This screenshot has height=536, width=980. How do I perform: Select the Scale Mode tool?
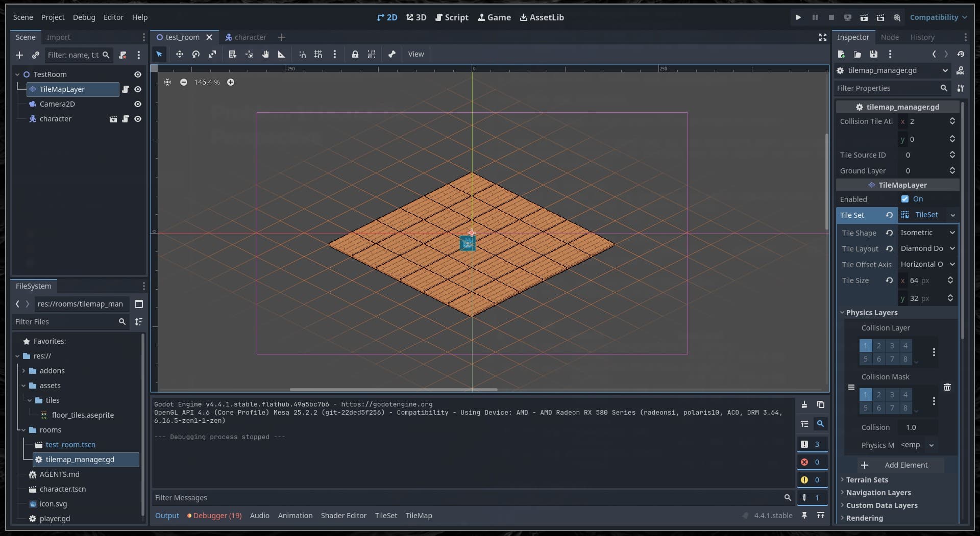click(x=212, y=54)
